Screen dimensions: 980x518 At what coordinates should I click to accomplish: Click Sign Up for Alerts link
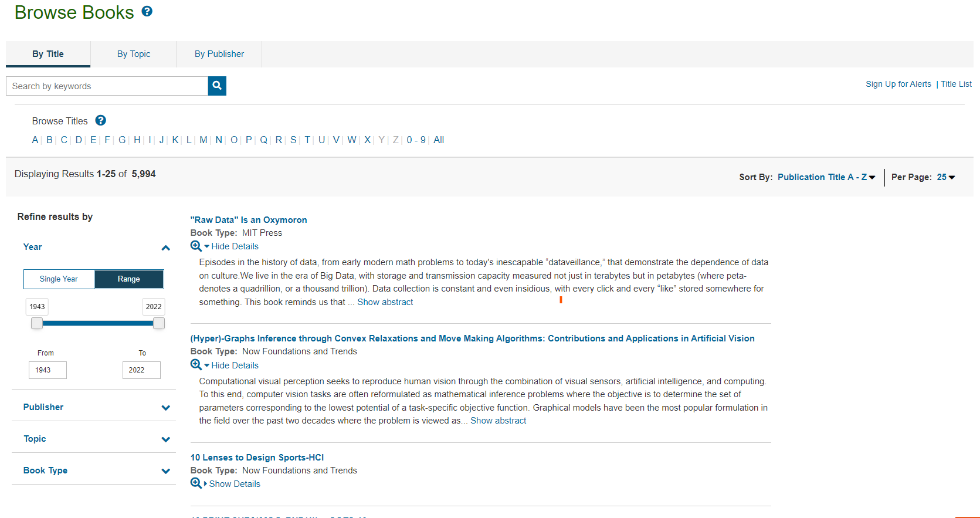pyautogui.click(x=898, y=84)
